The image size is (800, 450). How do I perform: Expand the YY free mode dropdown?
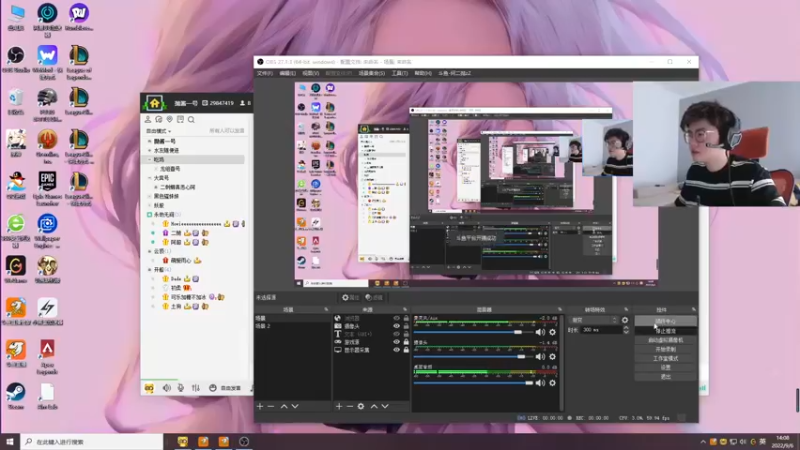pyautogui.click(x=159, y=131)
